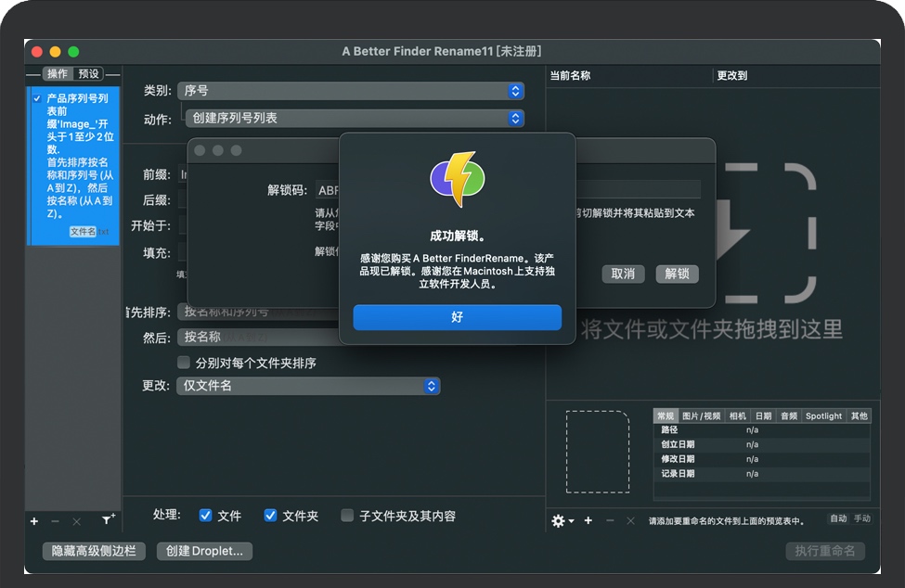
Task: Click 隐藏高级侧边栏 button
Action: pyautogui.click(x=94, y=551)
